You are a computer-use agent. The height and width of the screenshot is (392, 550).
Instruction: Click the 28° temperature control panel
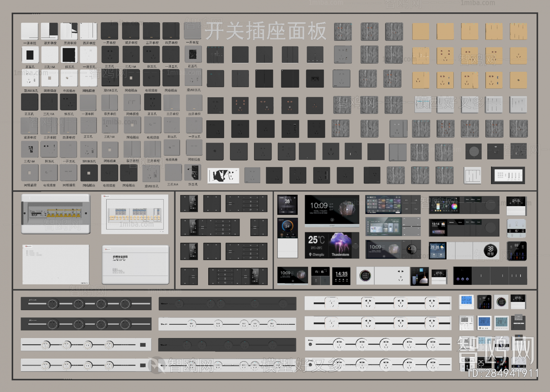(x=287, y=204)
